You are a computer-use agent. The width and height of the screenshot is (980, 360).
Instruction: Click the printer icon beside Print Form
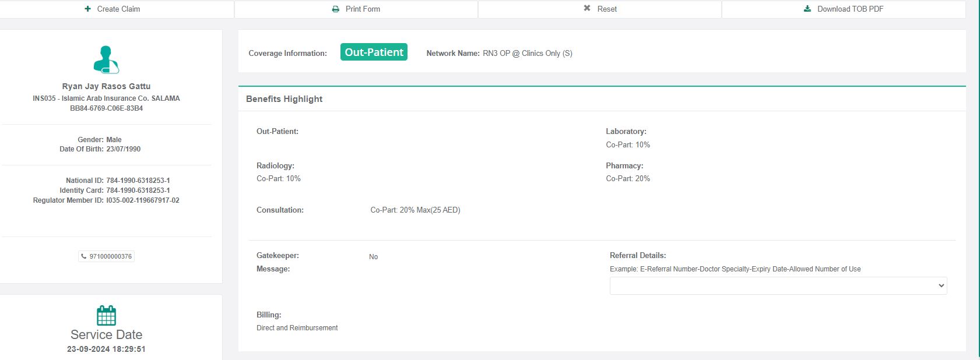(x=336, y=9)
